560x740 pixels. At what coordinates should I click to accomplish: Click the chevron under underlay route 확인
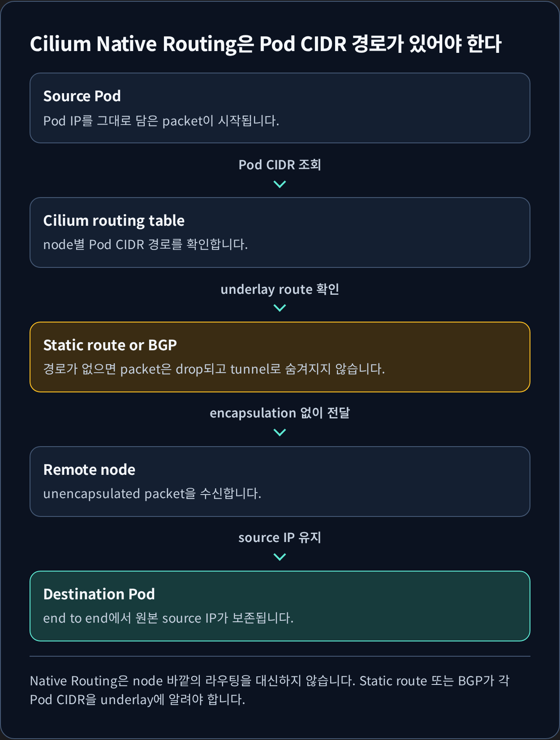coord(280,308)
